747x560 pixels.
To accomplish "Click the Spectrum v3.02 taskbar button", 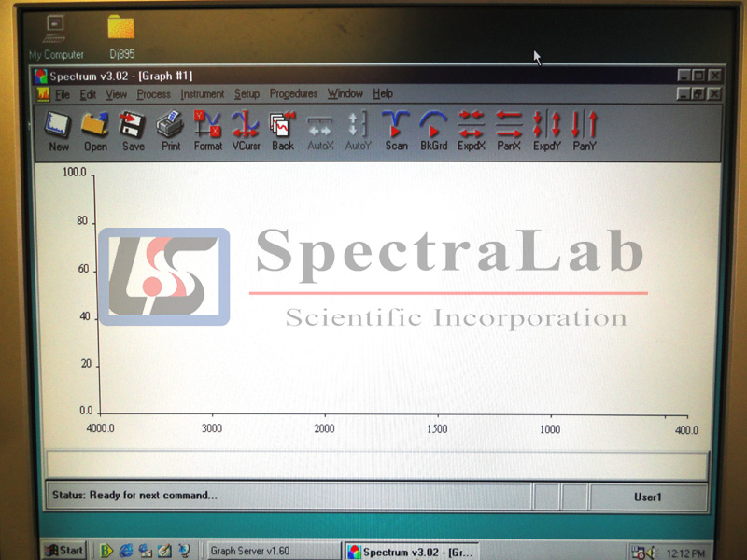I will click(412, 552).
